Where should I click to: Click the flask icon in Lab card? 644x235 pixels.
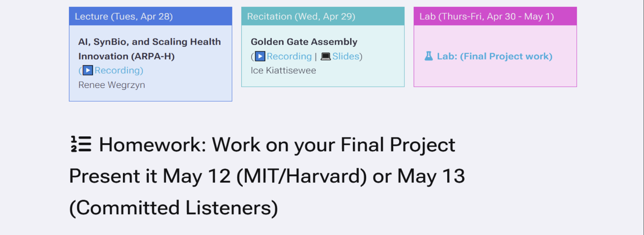tap(428, 56)
